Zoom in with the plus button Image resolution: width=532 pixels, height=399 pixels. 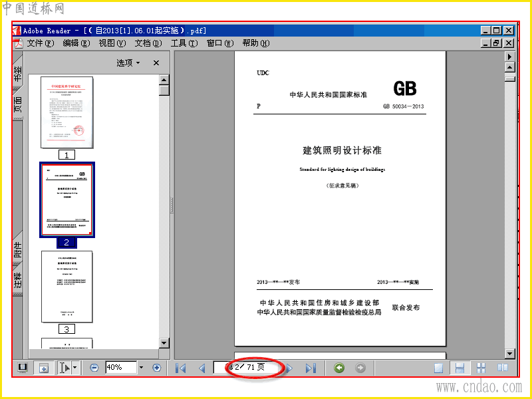pos(156,368)
